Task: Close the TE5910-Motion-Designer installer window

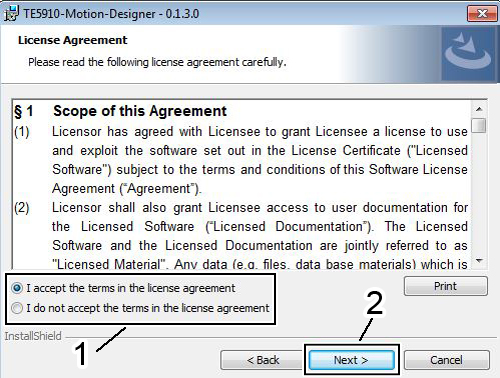Action: 482,14
